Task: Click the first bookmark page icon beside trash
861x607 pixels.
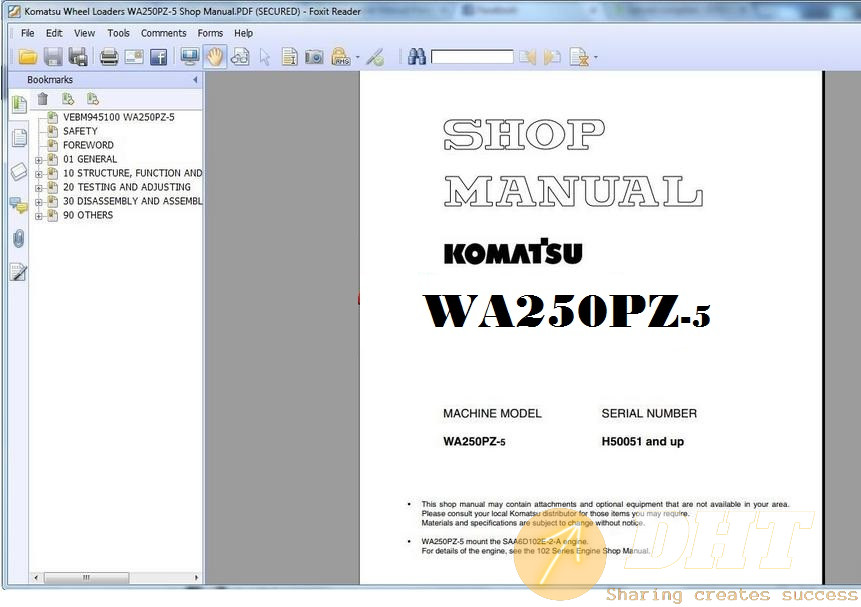Action: coord(68,99)
